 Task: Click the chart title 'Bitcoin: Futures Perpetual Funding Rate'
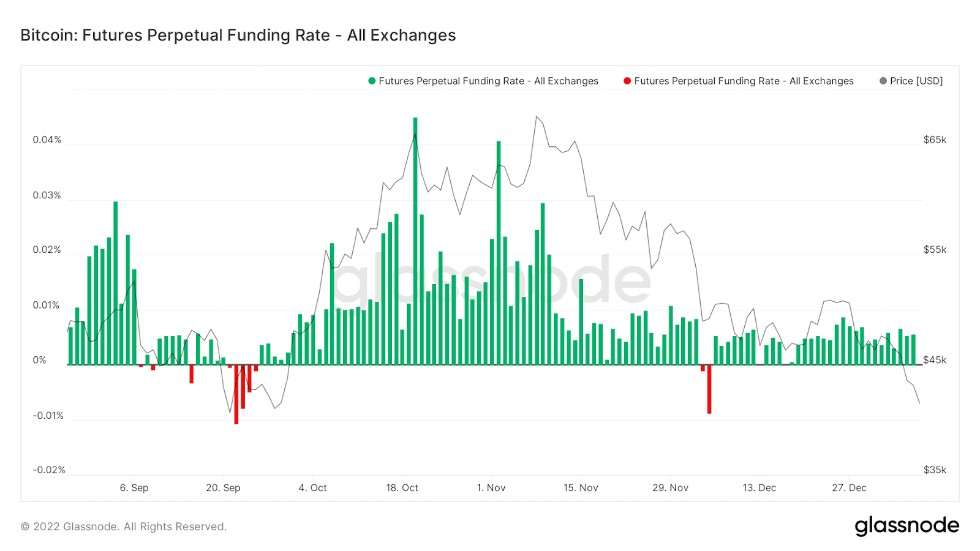coord(238,36)
